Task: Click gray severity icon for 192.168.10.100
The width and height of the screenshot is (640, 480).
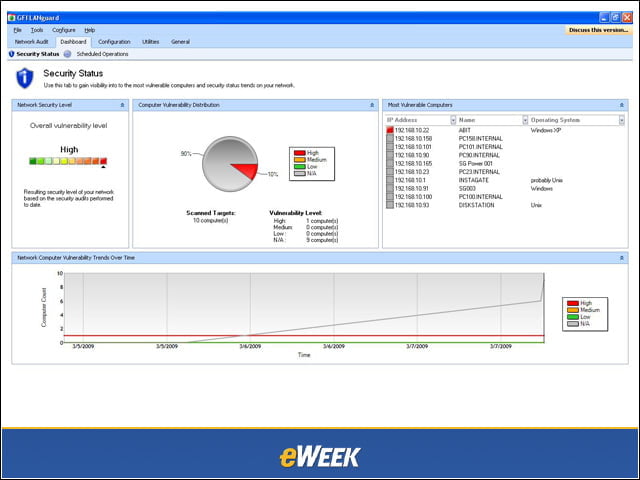Action: (390, 197)
